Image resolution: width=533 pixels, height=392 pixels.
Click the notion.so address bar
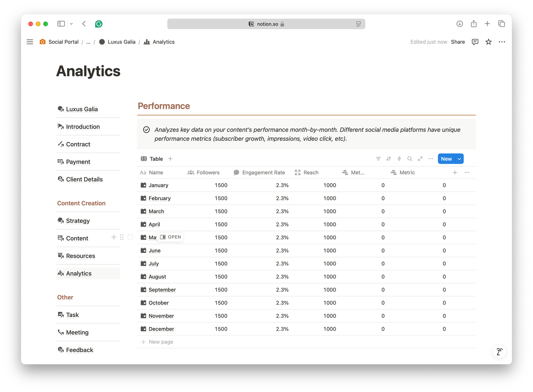click(x=266, y=24)
